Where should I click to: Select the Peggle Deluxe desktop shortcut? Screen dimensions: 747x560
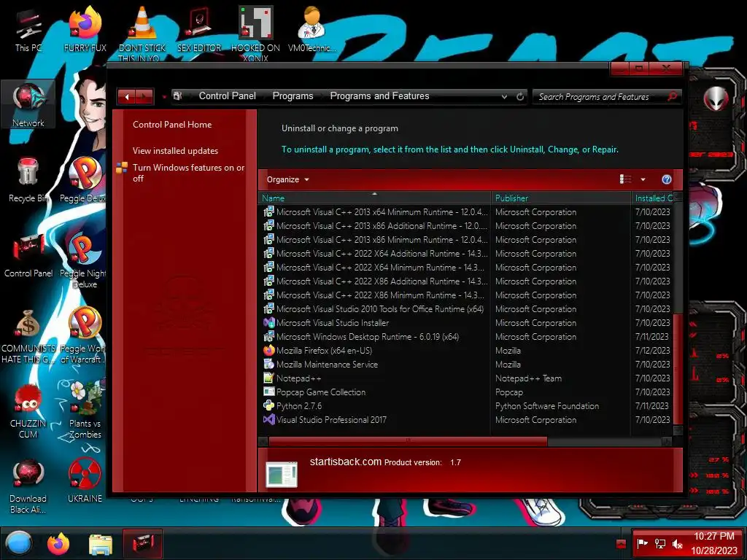click(84, 180)
